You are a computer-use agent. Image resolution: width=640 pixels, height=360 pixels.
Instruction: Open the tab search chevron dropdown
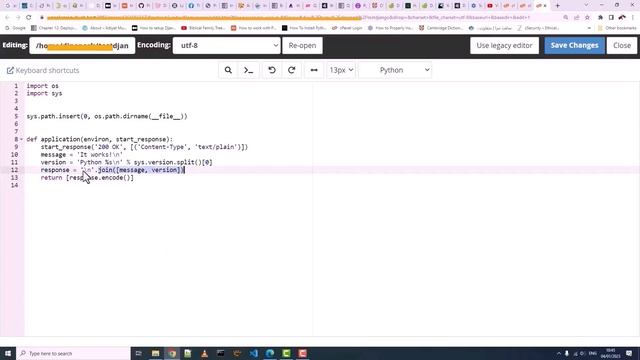pyautogui.click(x=587, y=5)
